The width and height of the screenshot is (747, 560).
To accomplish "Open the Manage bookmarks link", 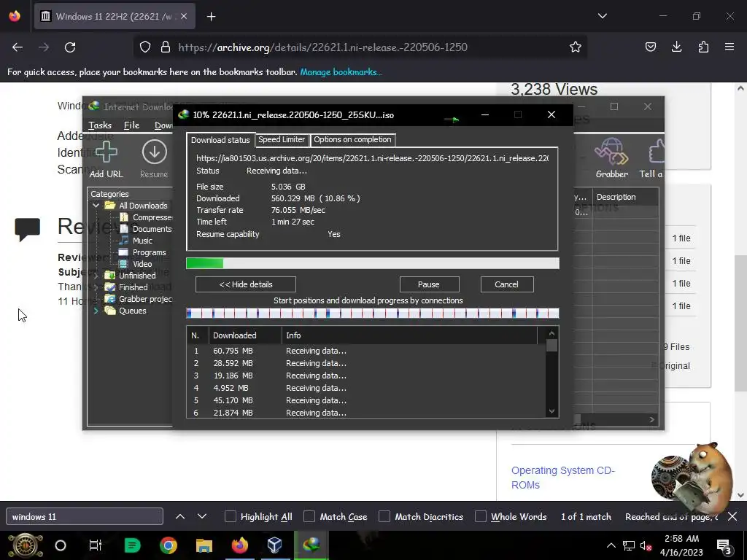I will (x=341, y=72).
